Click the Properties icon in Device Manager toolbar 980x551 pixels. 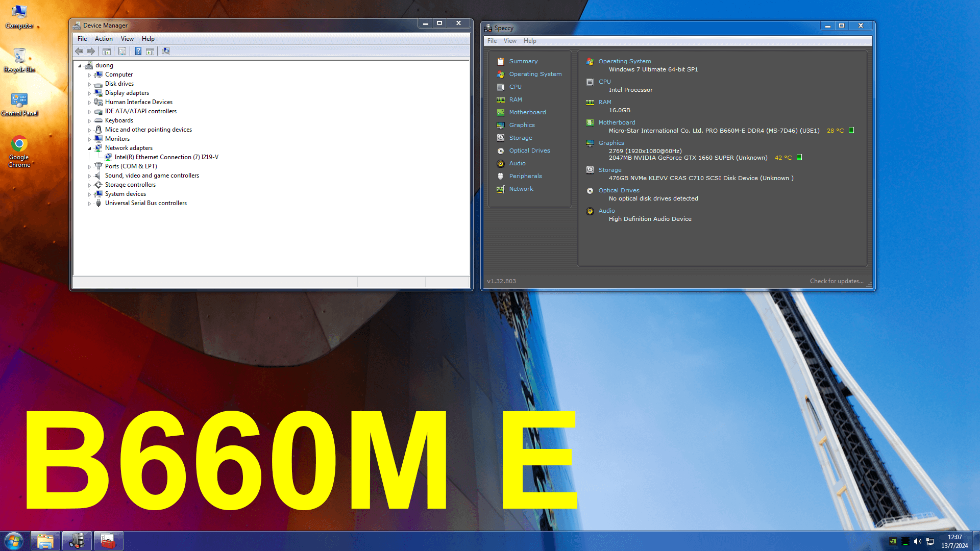(x=122, y=51)
